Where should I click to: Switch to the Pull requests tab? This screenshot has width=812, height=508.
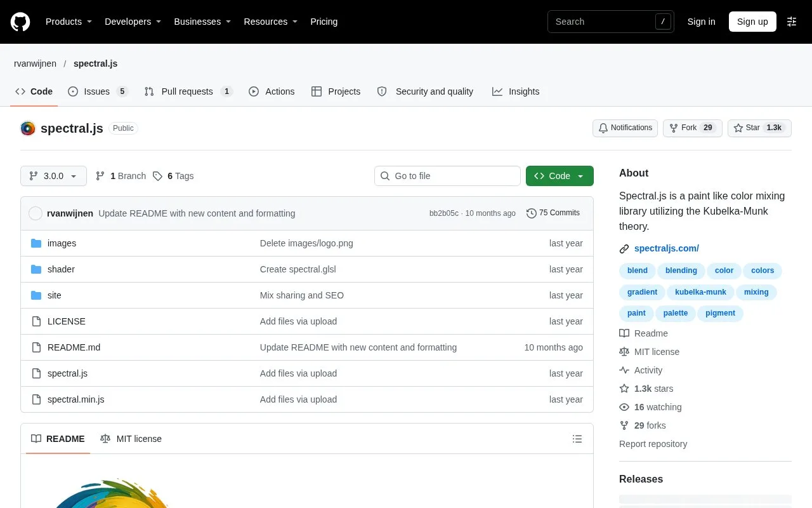(188, 91)
